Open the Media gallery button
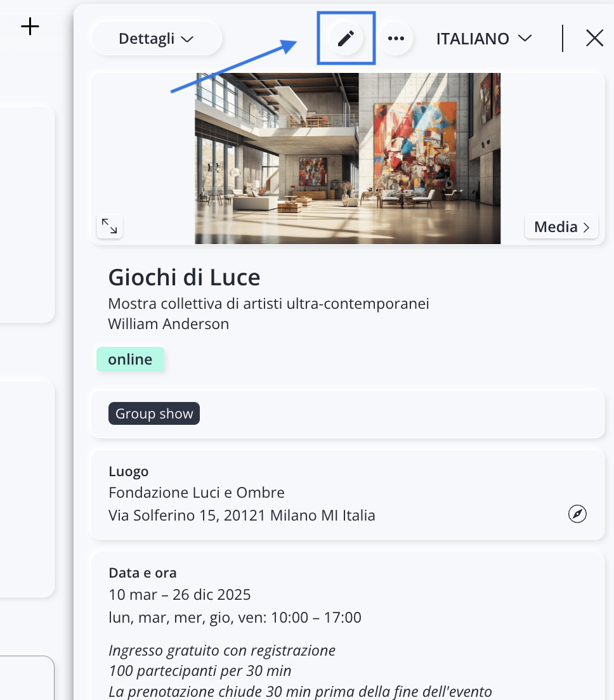 click(562, 227)
